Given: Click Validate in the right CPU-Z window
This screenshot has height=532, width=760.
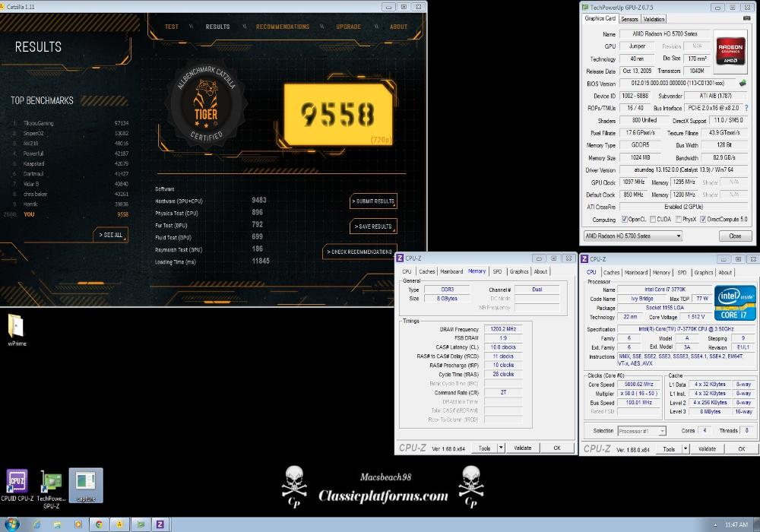Looking at the screenshot, I should (x=707, y=448).
